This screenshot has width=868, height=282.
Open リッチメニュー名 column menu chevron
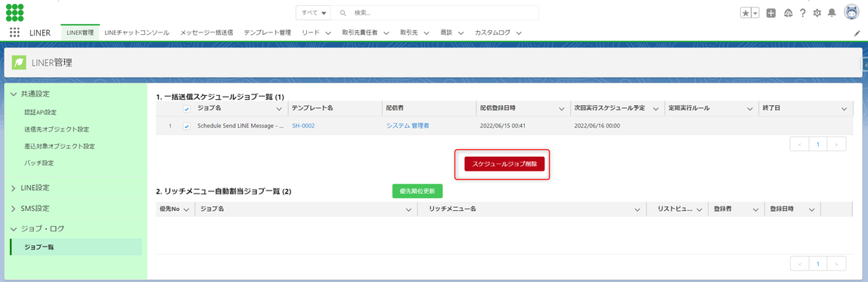click(637, 209)
